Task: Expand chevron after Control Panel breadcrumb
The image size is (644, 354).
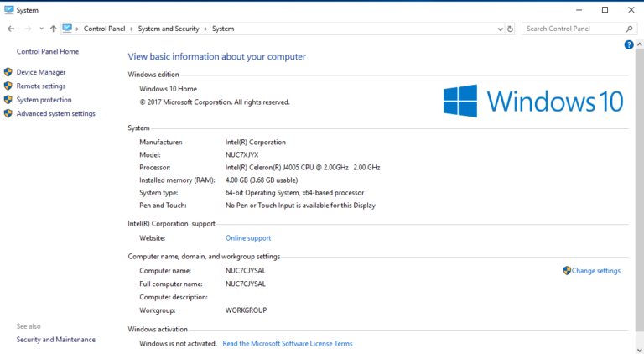Action: coord(132,29)
